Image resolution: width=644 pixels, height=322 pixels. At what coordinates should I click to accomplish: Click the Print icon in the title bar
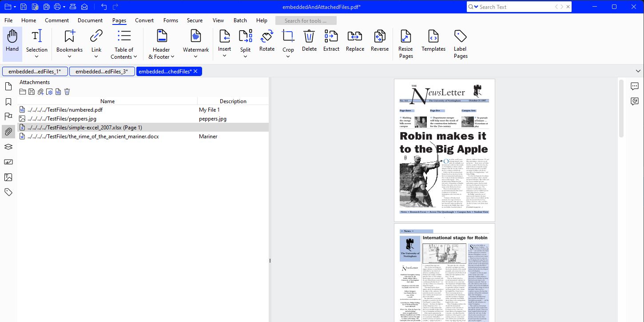pyautogui.click(x=57, y=7)
